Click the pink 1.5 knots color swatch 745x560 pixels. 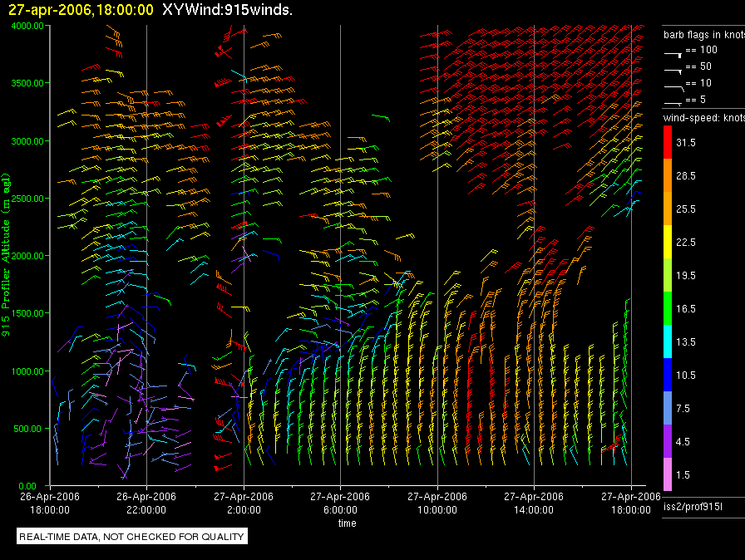pyautogui.click(x=668, y=474)
